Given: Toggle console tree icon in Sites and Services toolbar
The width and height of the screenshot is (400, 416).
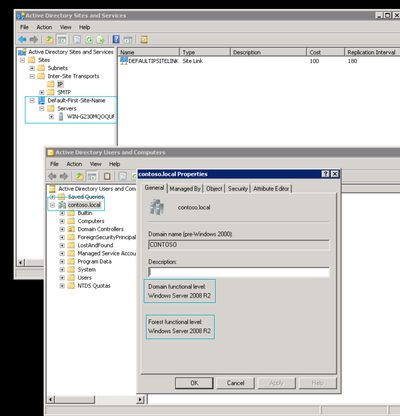Looking at the screenshot, I should (x=62, y=40).
